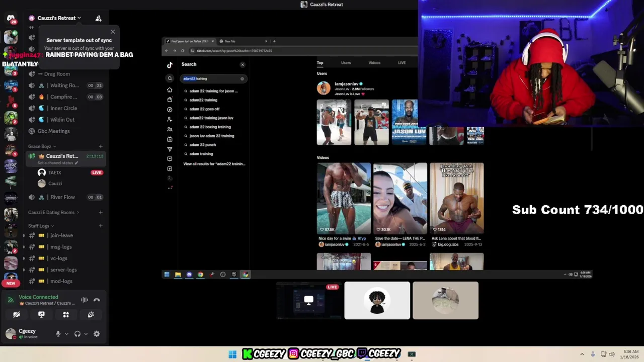
Task: Open the mod-logs text channel
Action: [65, 281]
